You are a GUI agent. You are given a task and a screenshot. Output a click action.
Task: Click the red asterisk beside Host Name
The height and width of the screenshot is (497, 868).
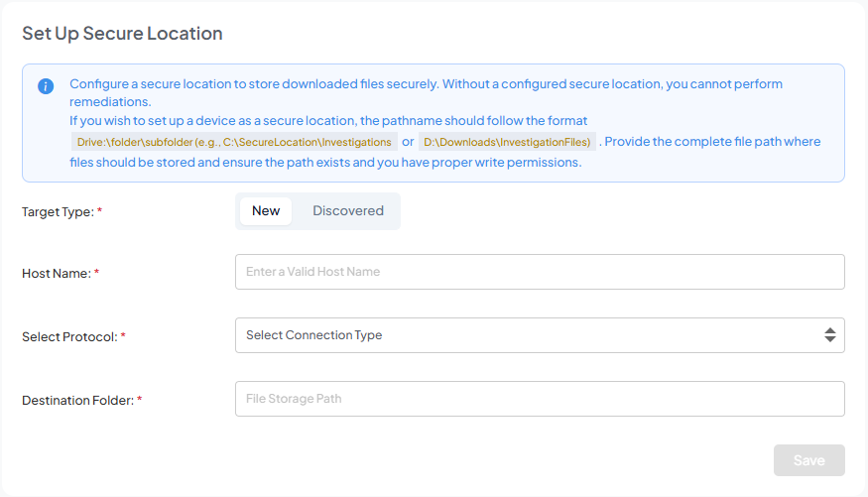[x=97, y=273]
